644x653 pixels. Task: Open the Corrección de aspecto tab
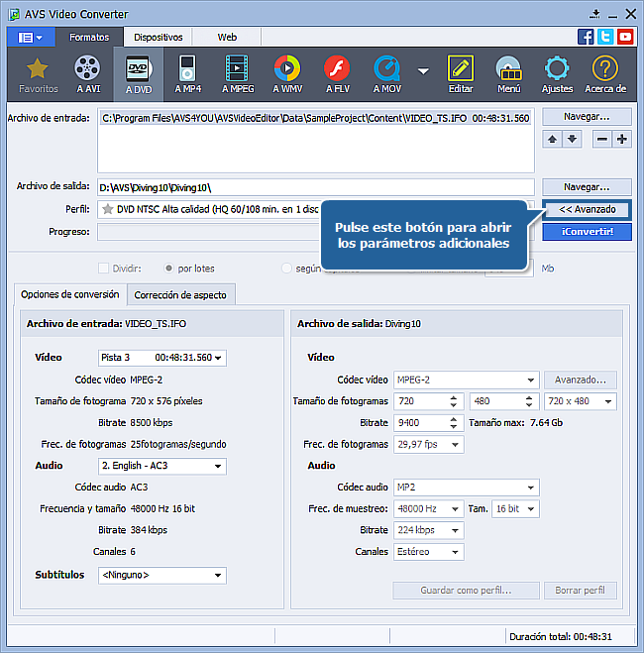coord(180,294)
